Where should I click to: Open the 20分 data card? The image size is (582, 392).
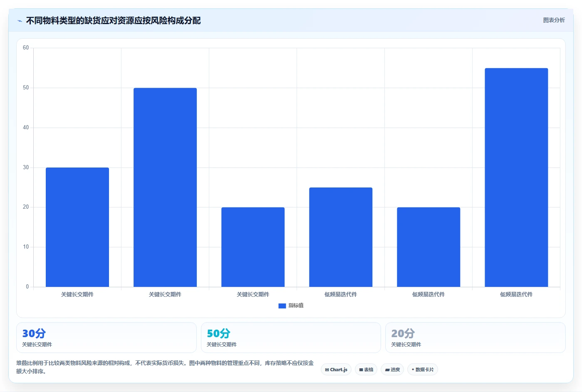pyautogui.click(x=476, y=338)
